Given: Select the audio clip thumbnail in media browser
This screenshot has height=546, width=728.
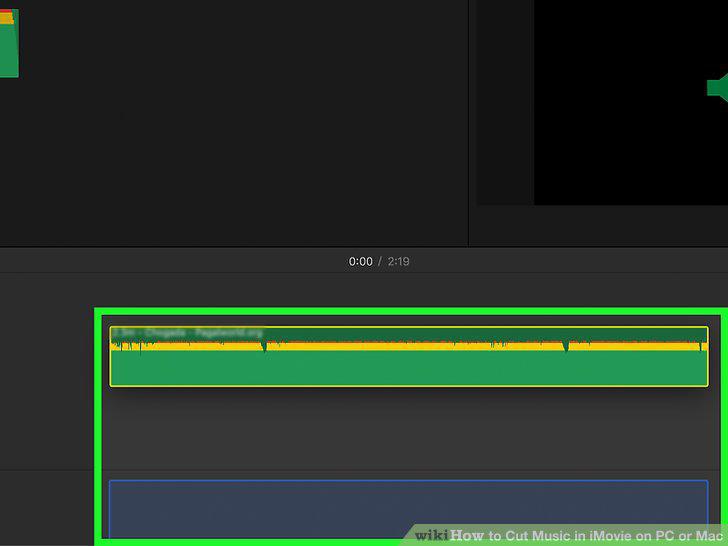Looking at the screenshot, I should [x=9, y=43].
